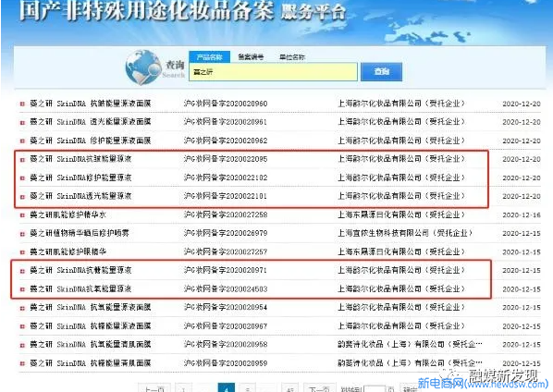Viewport: 553px width, 392px height.
Task: Open product link for filing 2020022101
Action: (80, 196)
